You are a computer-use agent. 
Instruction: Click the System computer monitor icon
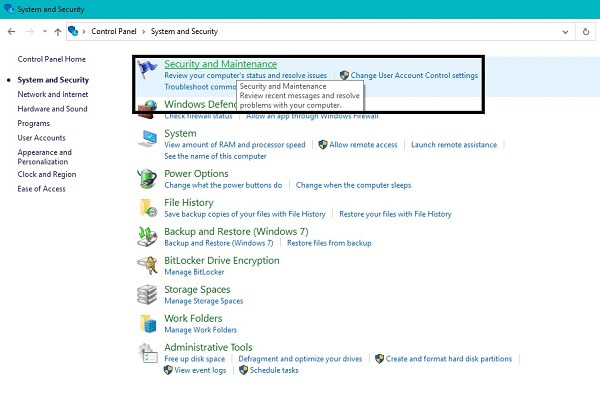coord(148,139)
